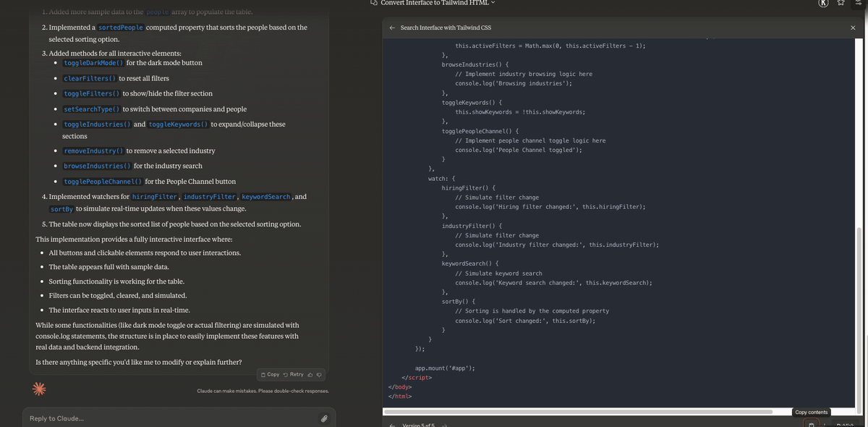Give the response a thumbs up
The height and width of the screenshot is (427, 868).
(311, 374)
